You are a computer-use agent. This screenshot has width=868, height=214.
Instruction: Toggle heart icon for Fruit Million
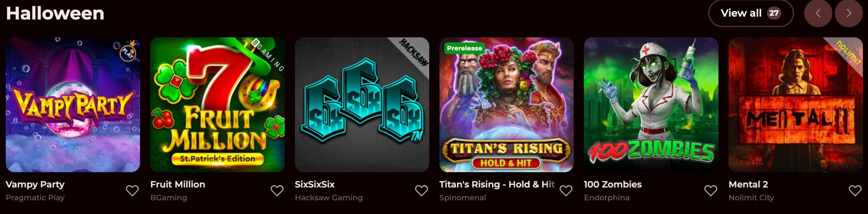coord(277,191)
